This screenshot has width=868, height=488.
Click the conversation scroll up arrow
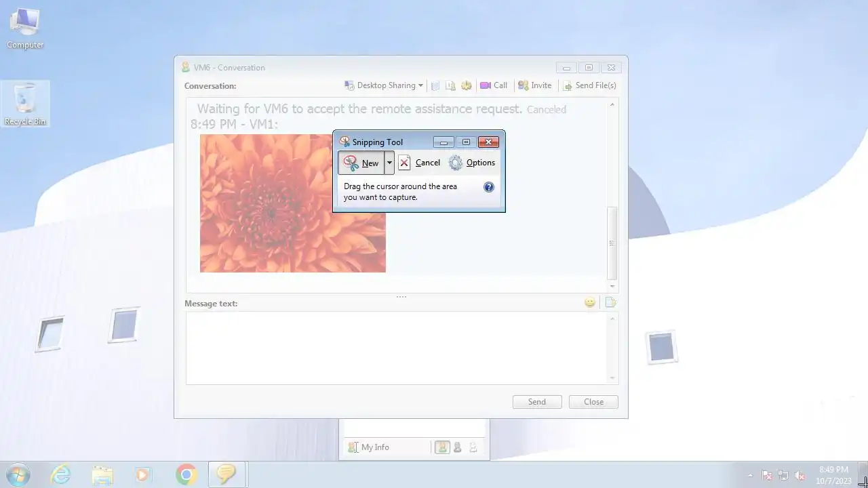click(x=612, y=105)
